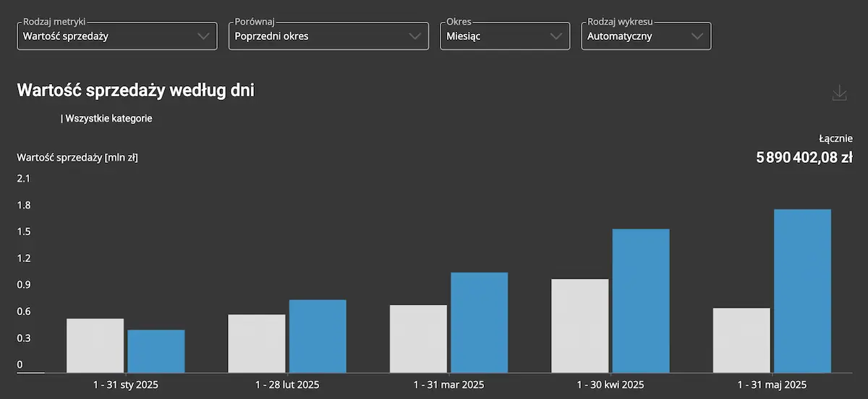Select the gray bar for May 2025
868x399 pixels.
pos(741,340)
